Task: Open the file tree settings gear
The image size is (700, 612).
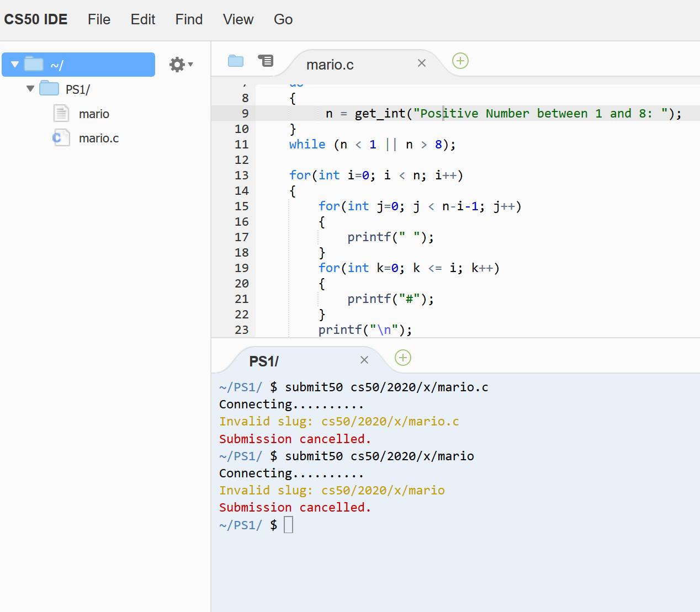Action: pos(181,65)
